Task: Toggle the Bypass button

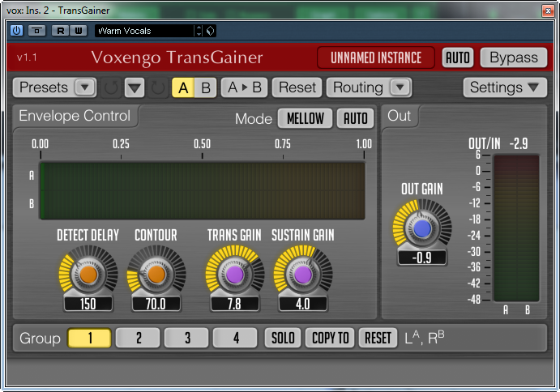Action: [514, 58]
